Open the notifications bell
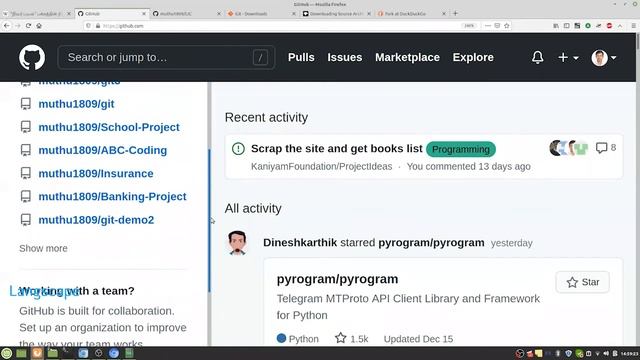This screenshot has width=640, height=360. coord(538,58)
